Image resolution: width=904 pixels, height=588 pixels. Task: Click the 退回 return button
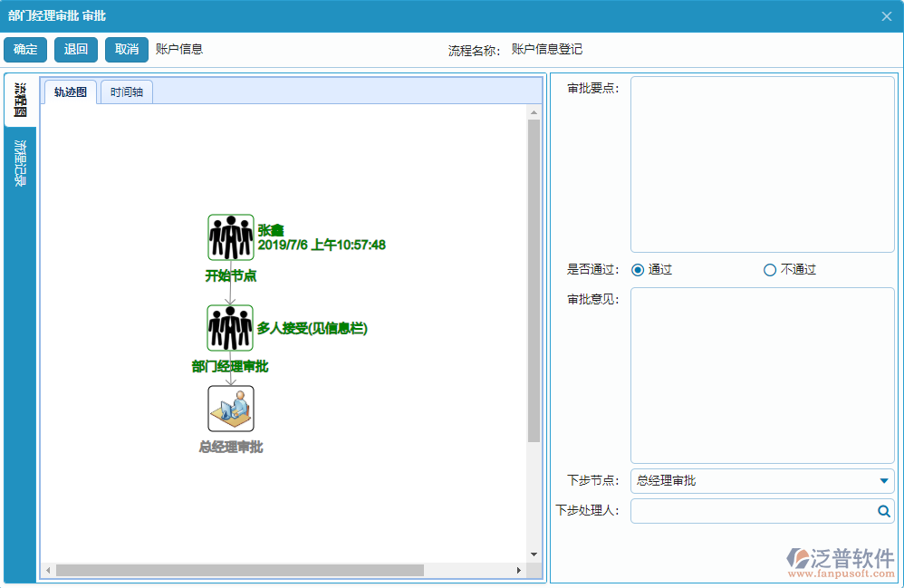[x=75, y=49]
